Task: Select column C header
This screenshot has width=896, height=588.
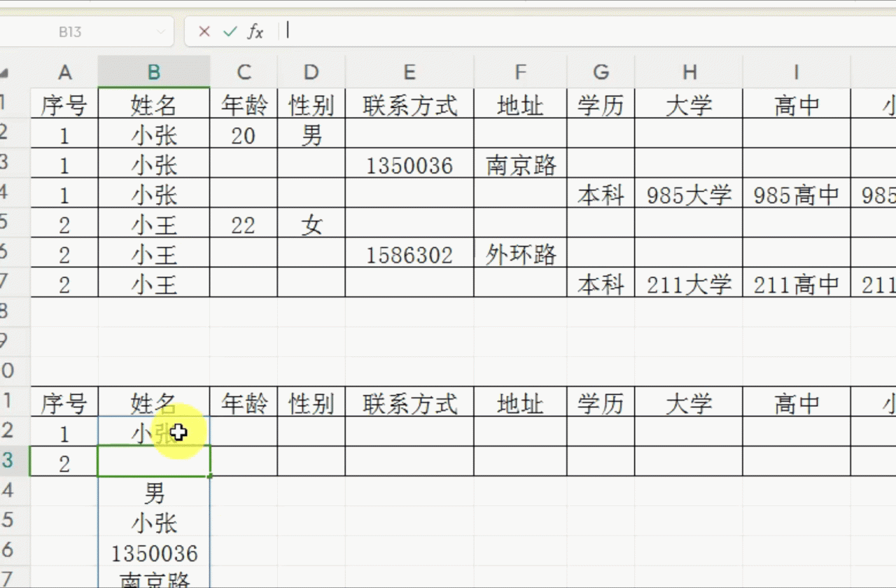Action: point(244,72)
